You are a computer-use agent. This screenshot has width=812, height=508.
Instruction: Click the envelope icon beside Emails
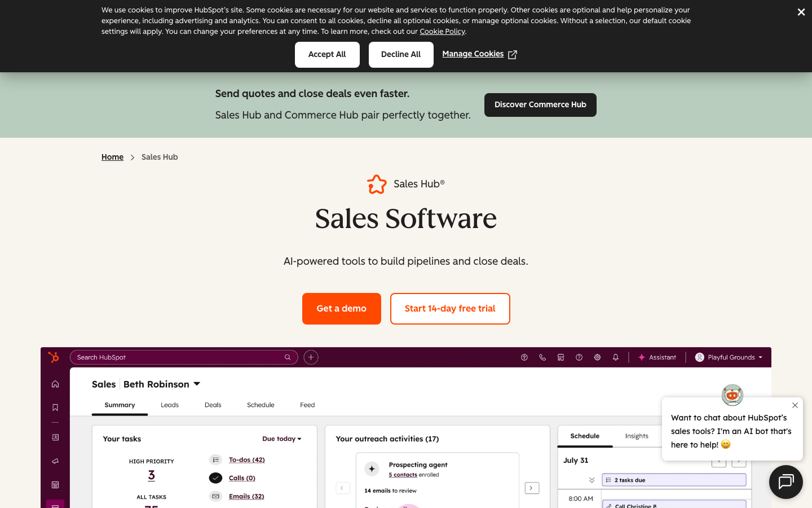pos(216,496)
